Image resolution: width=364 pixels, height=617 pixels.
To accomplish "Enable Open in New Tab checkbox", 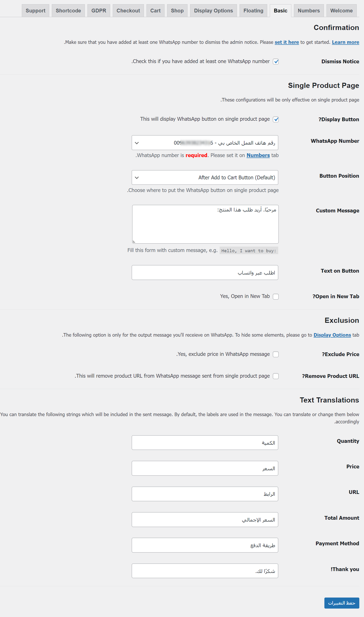I will pyautogui.click(x=276, y=297).
